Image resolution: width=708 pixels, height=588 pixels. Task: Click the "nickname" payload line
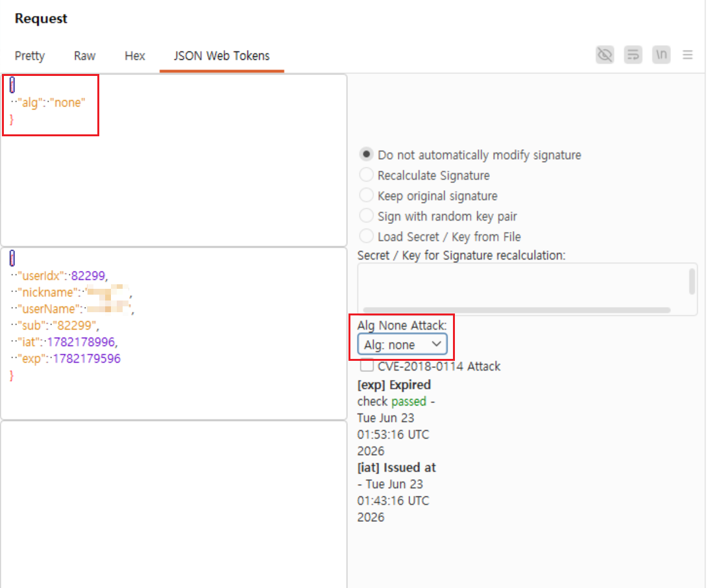(x=72, y=292)
